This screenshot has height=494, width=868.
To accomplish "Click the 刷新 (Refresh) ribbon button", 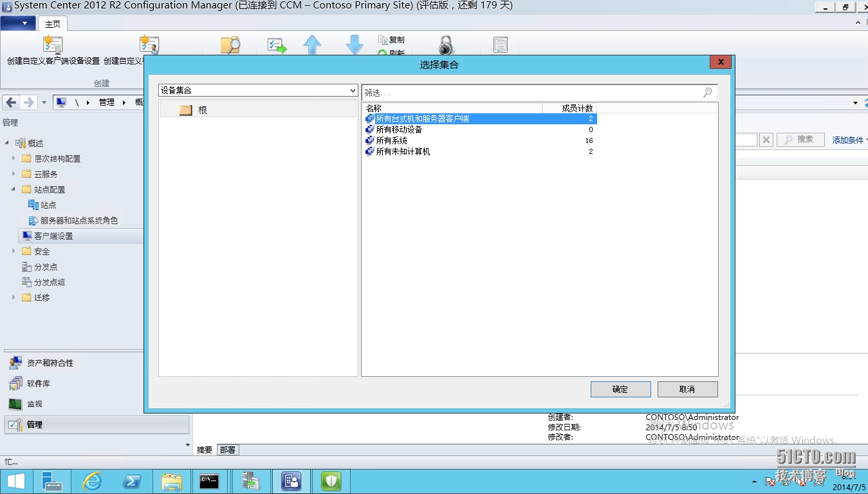I will coord(391,52).
